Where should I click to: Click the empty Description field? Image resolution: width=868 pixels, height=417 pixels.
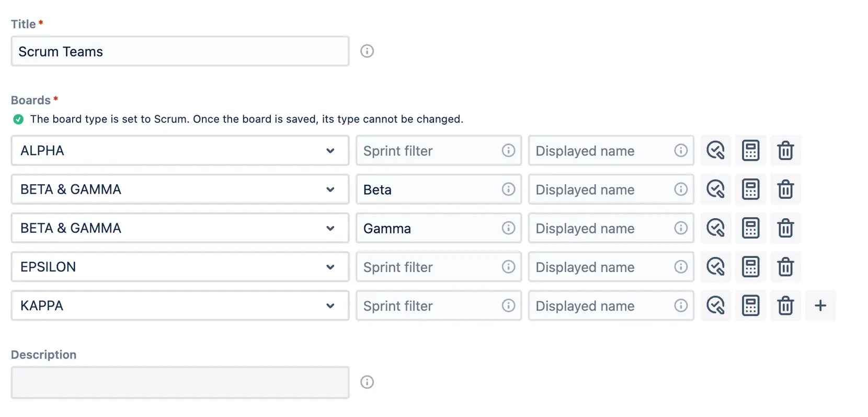pyautogui.click(x=180, y=382)
